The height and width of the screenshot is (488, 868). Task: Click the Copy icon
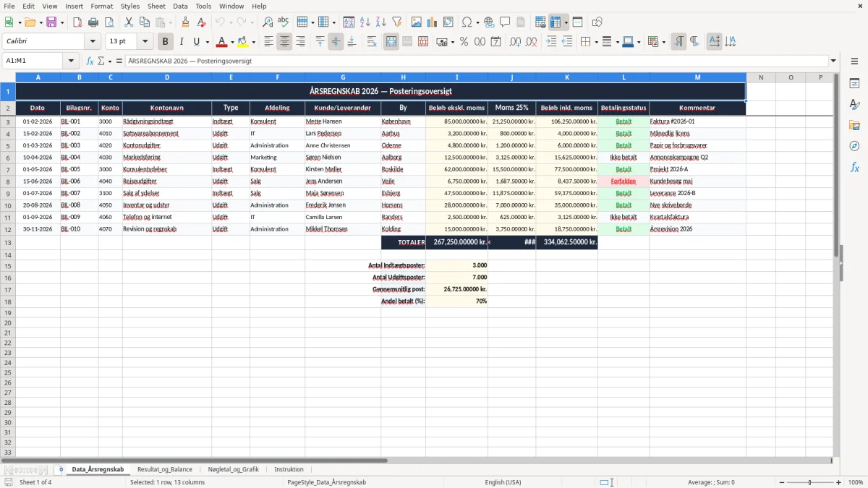click(144, 22)
